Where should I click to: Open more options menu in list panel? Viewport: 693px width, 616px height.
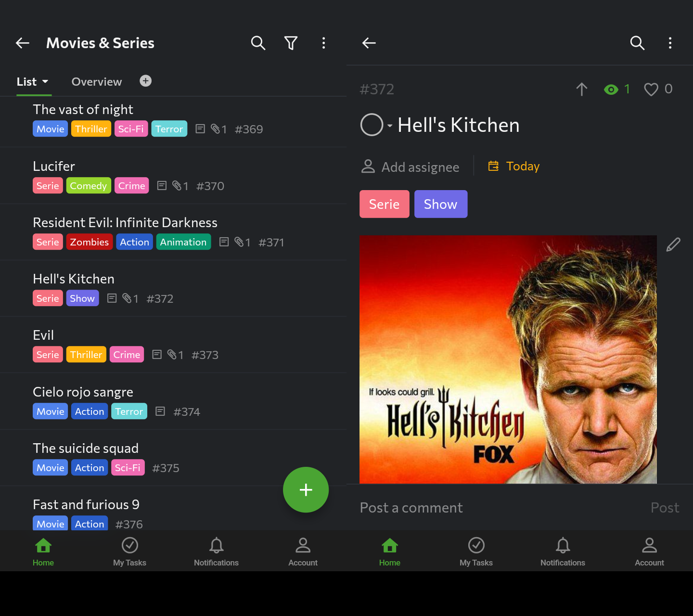tap(323, 43)
